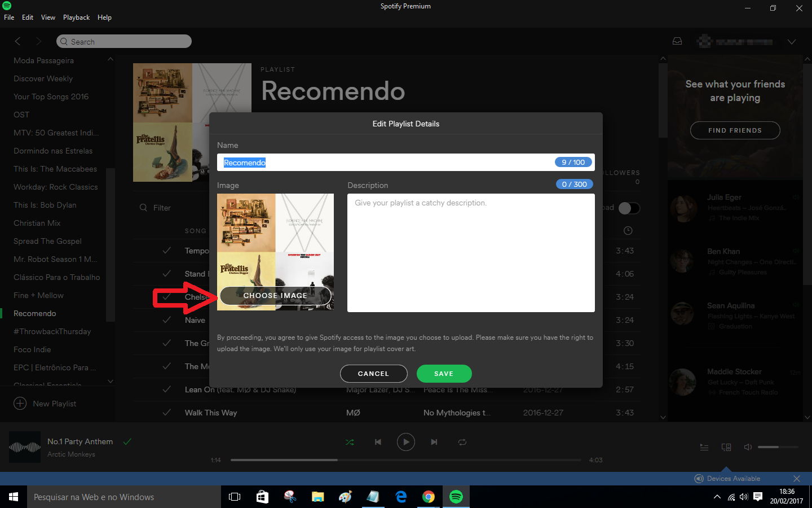The image size is (812, 508).
Task: Open the network Wi-Fi tray icon
Action: click(x=731, y=497)
